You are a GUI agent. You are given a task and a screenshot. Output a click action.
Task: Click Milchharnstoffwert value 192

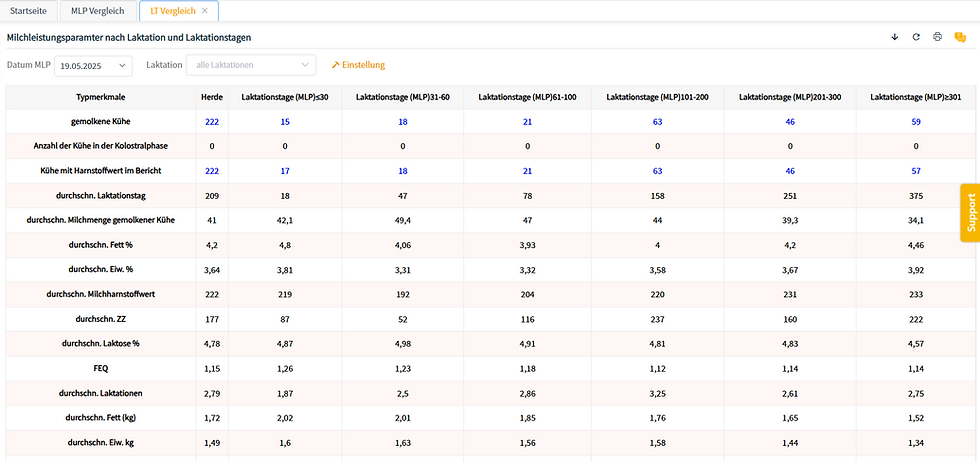point(402,294)
